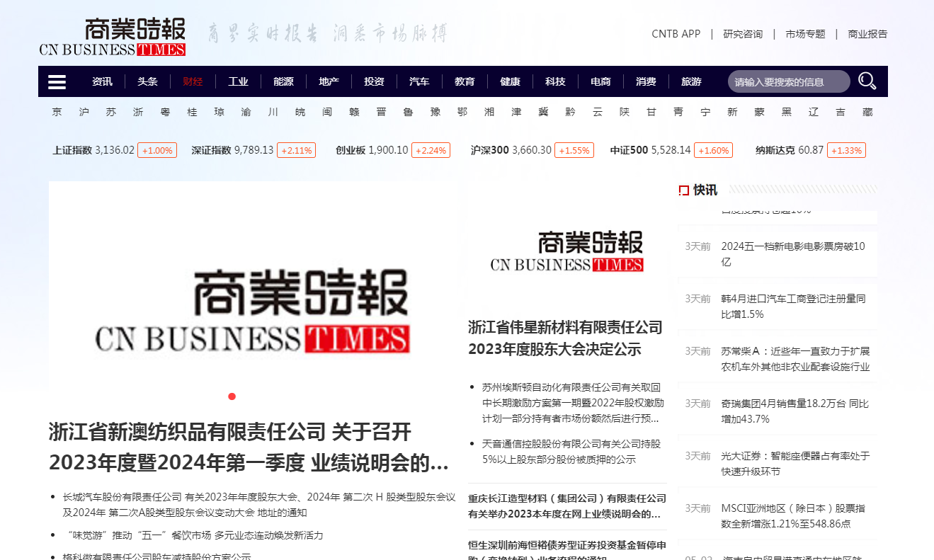Click the 快讯 section heading

tap(705, 190)
